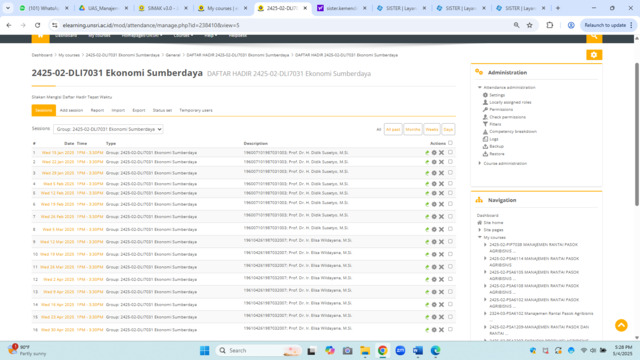The height and width of the screenshot is (360, 640).
Task: Take attendance for session Wed 9 Apr 2025
Action: (x=427, y=292)
